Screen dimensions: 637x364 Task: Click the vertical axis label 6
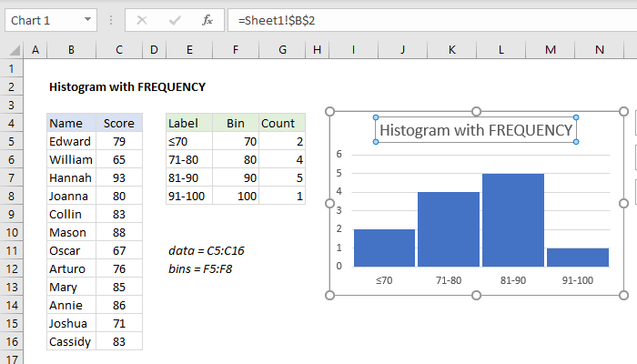(339, 154)
